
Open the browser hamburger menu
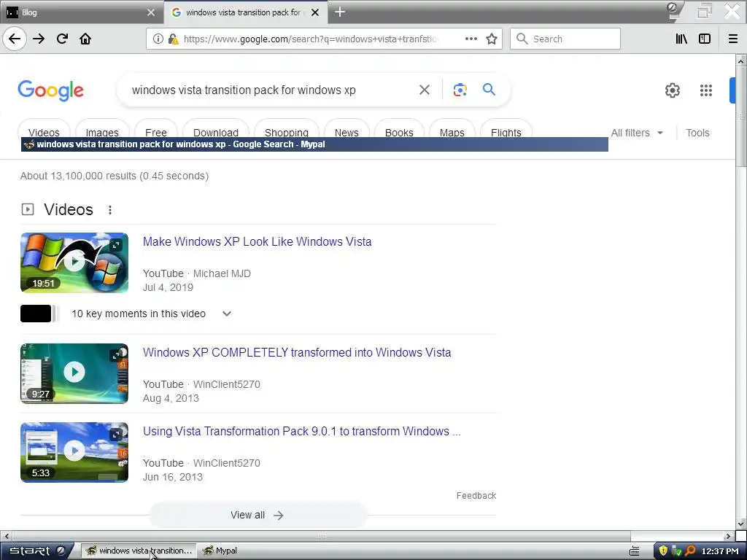[733, 39]
